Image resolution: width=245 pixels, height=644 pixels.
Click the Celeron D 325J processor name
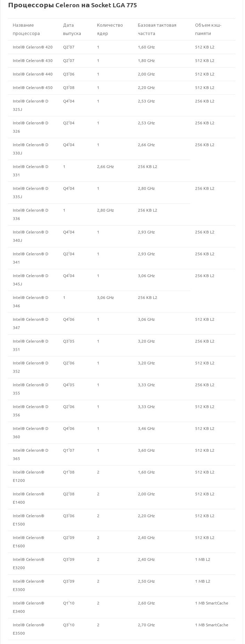[x=30, y=105]
